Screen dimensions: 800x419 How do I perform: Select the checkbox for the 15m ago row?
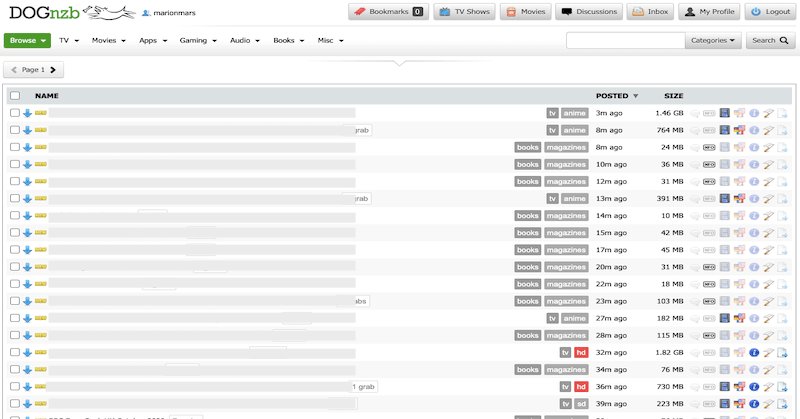coord(15,232)
